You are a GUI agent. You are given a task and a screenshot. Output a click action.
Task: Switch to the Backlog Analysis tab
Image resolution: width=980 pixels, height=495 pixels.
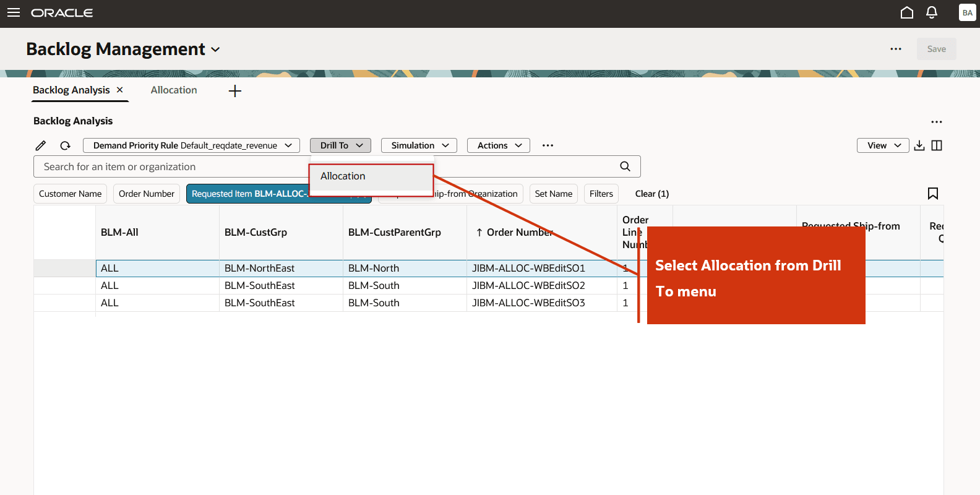(71, 90)
